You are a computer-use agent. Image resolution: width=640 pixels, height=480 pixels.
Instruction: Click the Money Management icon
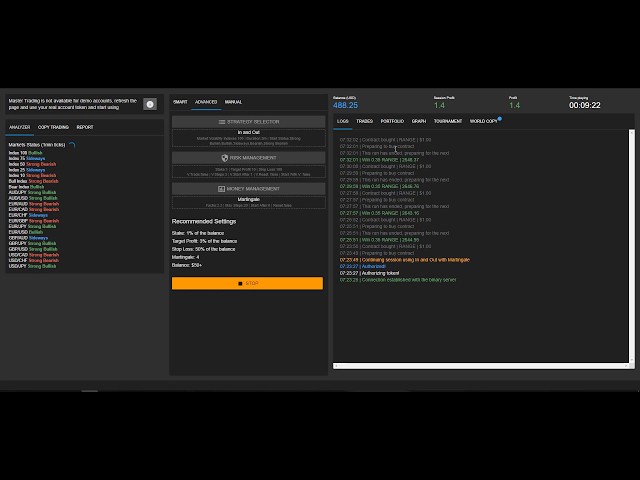click(x=222, y=188)
